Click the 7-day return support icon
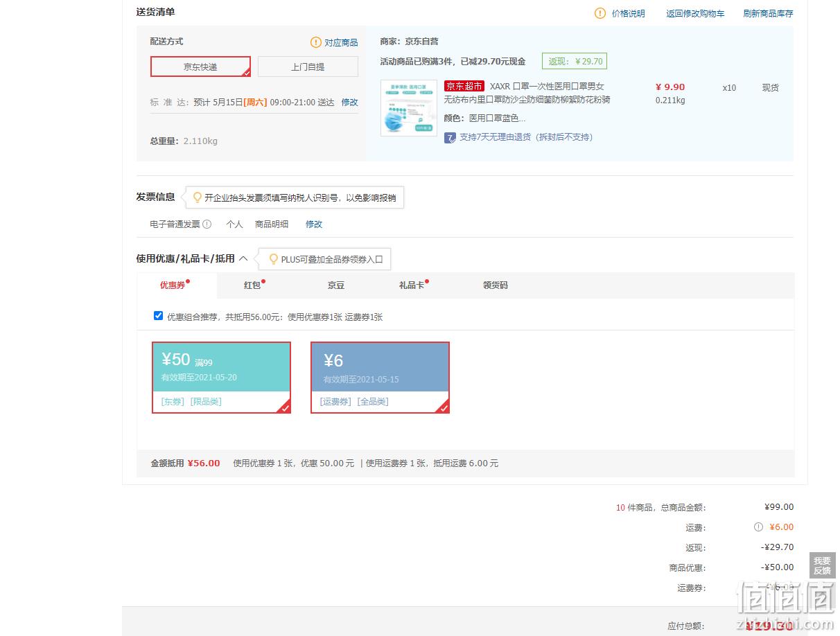840x636 pixels. point(450,137)
